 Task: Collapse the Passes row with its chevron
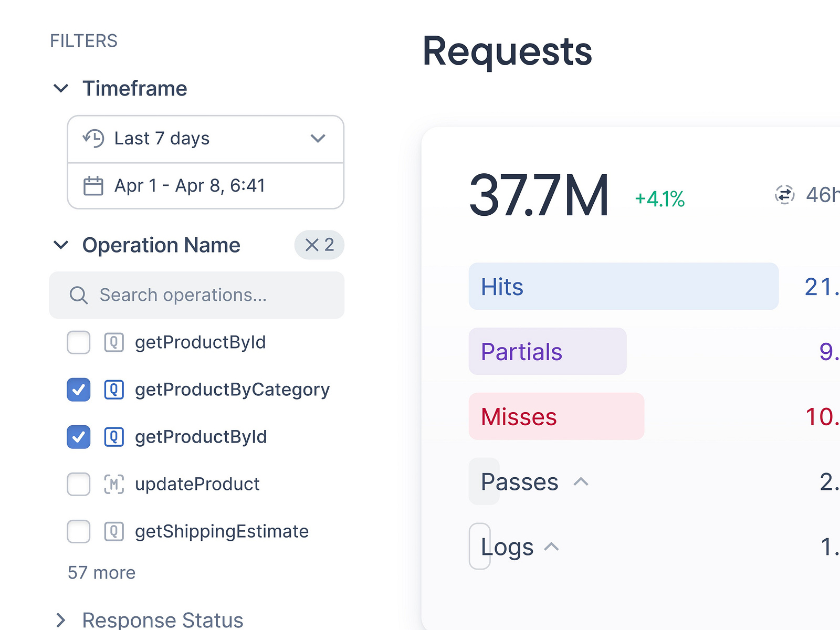click(x=581, y=481)
